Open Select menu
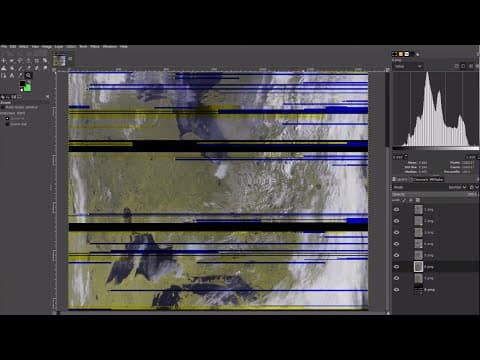Viewport: 480px width, 360px height. pos(24,46)
